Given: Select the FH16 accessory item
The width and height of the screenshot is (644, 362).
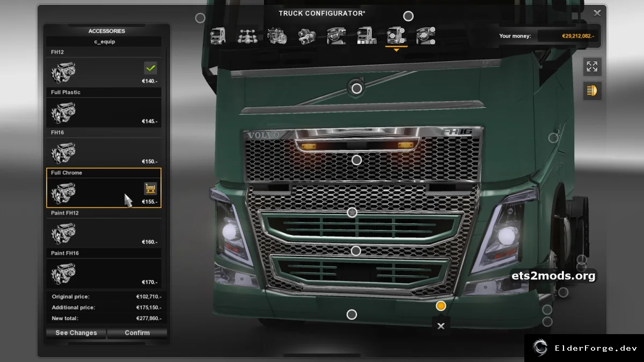Looking at the screenshot, I should (104, 148).
